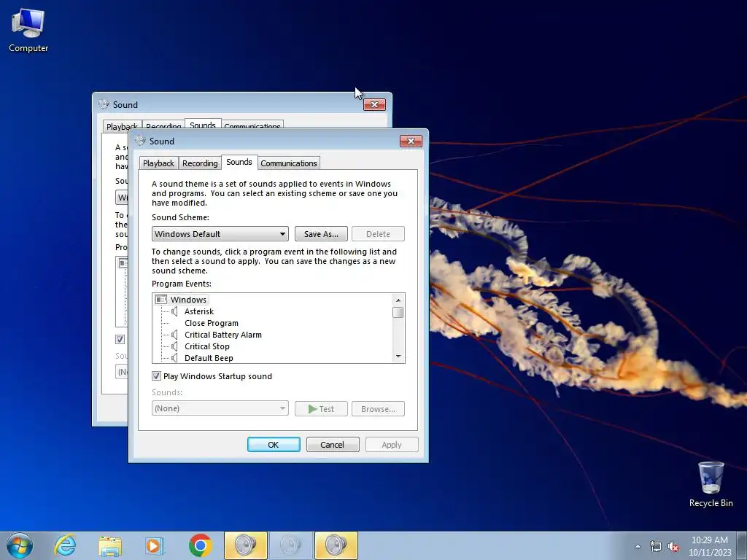Switch to Communications tab in front window
This screenshot has height=560, width=747.
click(x=289, y=163)
